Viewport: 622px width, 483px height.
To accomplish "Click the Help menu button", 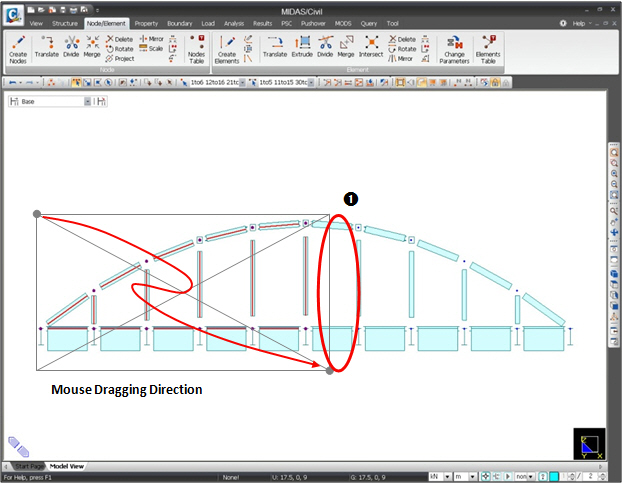I will click(579, 22).
